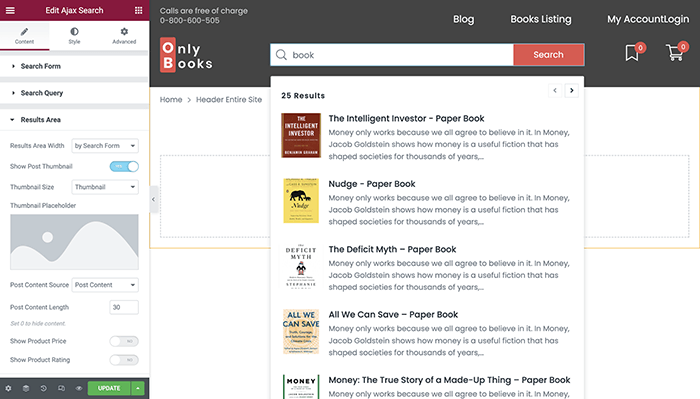Click the Home breadcrumb link
The height and width of the screenshot is (399, 700).
tap(171, 100)
